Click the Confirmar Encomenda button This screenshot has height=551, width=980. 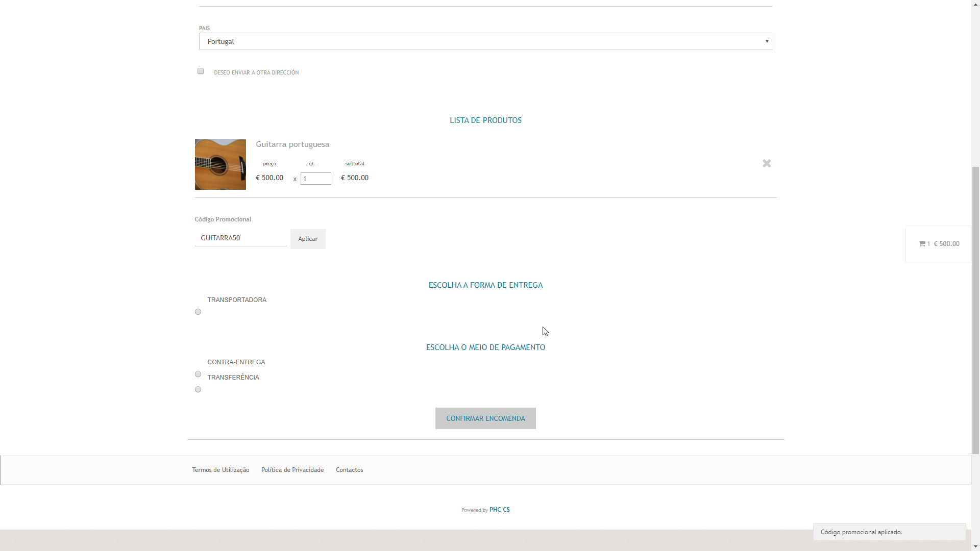point(485,418)
